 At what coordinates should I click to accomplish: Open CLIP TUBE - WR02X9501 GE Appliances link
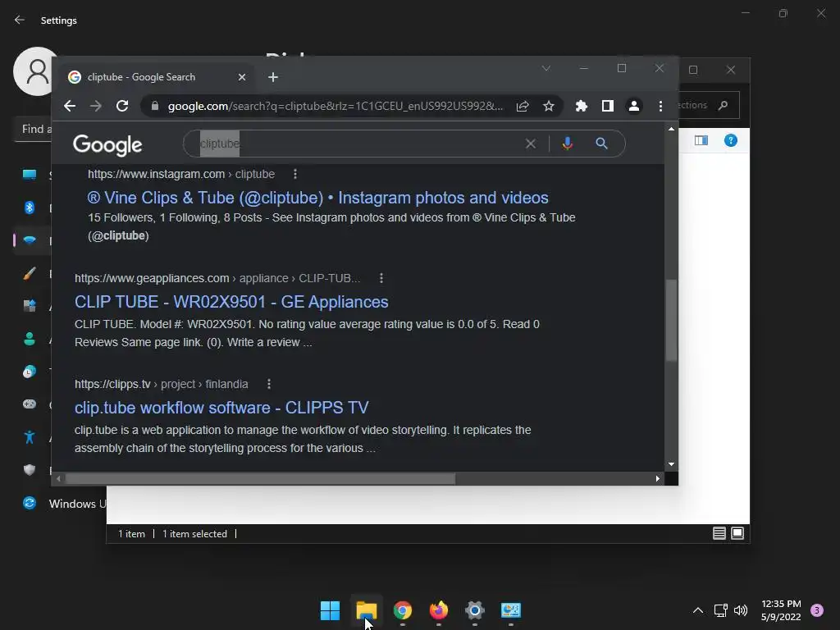pos(231,302)
